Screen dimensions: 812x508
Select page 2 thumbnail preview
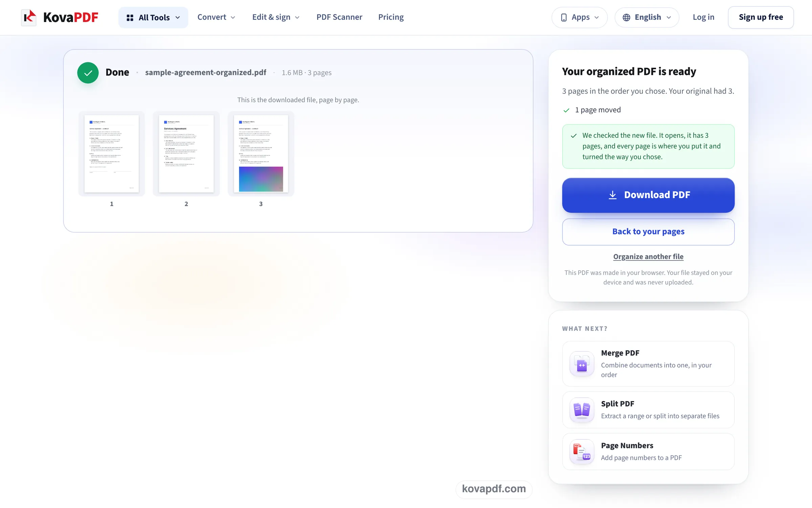point(186,154)
